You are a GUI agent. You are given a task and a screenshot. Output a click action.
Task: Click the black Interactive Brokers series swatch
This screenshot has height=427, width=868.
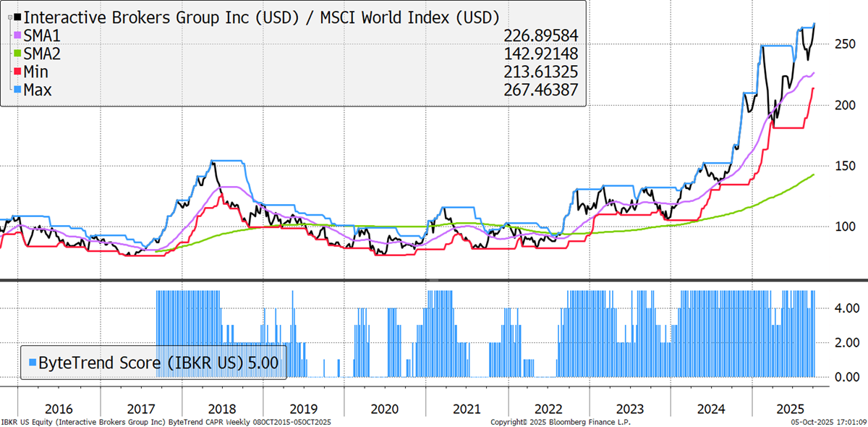17,17
